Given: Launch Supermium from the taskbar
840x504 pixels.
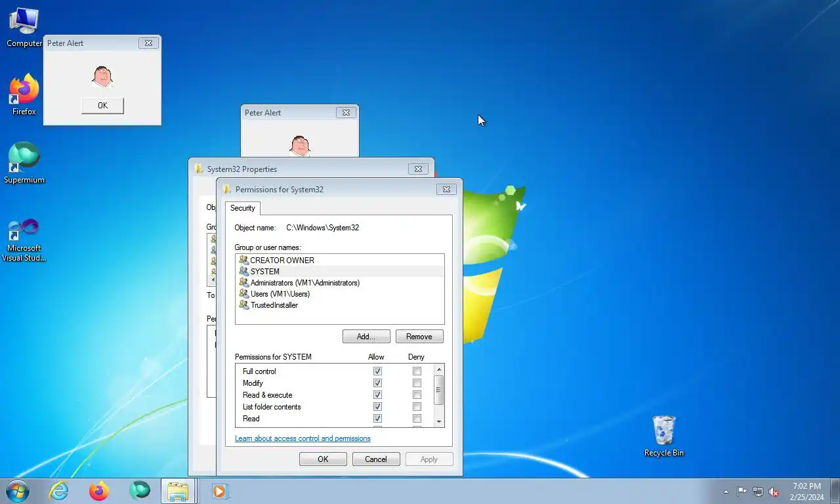Looking at the screenshot, I should [140, 491].
